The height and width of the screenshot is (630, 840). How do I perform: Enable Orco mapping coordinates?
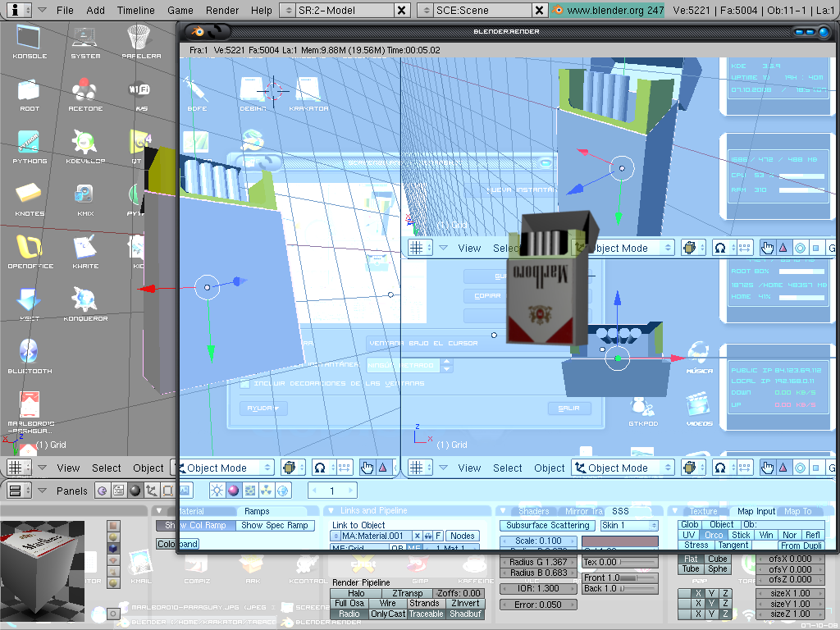coord(713,535)
